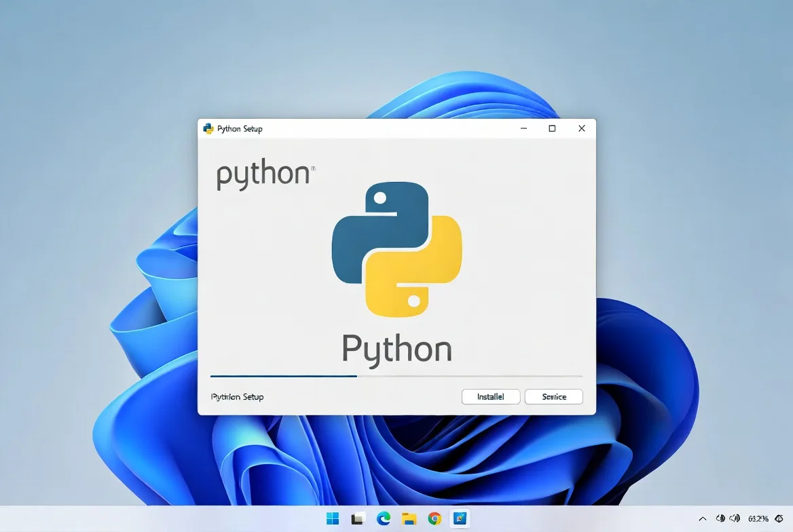This screenshot has height=532, width=793.
Task: Minimize the Python Setup window
Action: pos(524,128)
